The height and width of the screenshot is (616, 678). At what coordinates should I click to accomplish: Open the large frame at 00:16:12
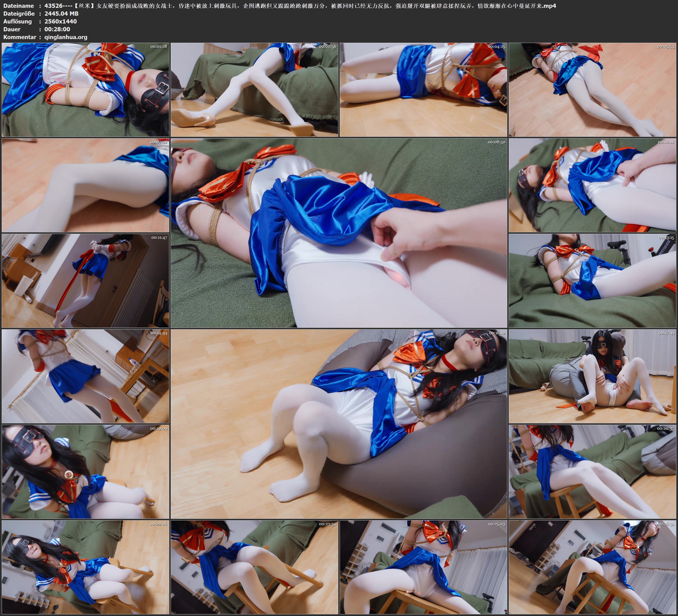pos(339,424)
